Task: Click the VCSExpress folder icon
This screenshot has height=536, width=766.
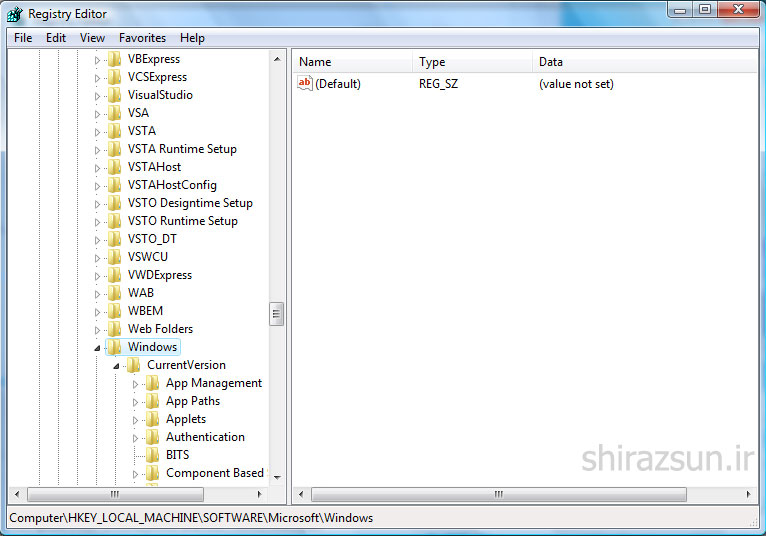Action: click(x=115, y=77)
